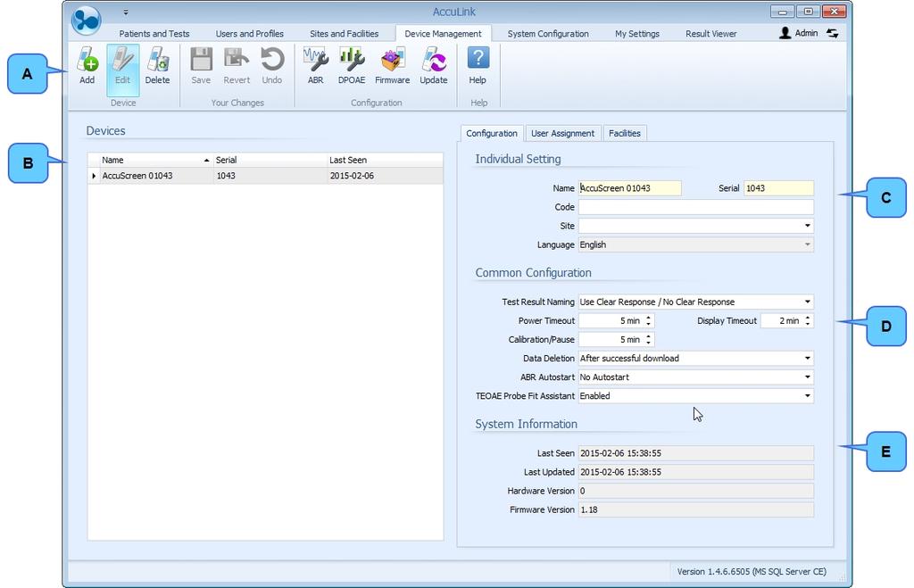Open the Patients and Tests tab
The width and height of the screenshot is (914, 588).
click(154, 34)
